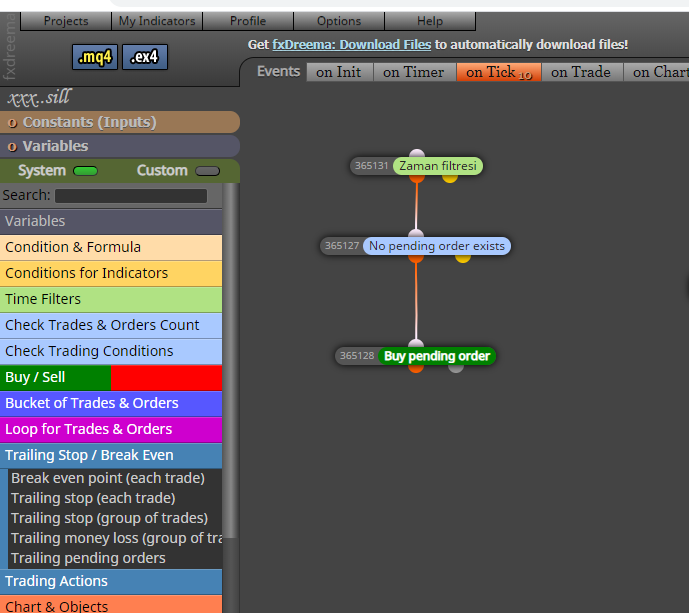
Task: Expand the Check Trading Conditions category
Action: click(x=111, y=351)
